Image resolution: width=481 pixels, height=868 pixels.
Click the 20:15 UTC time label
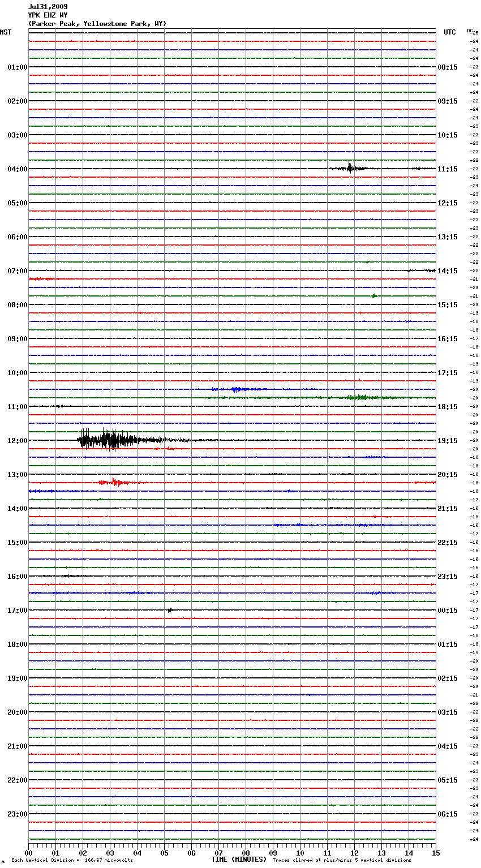click(448, 475)
